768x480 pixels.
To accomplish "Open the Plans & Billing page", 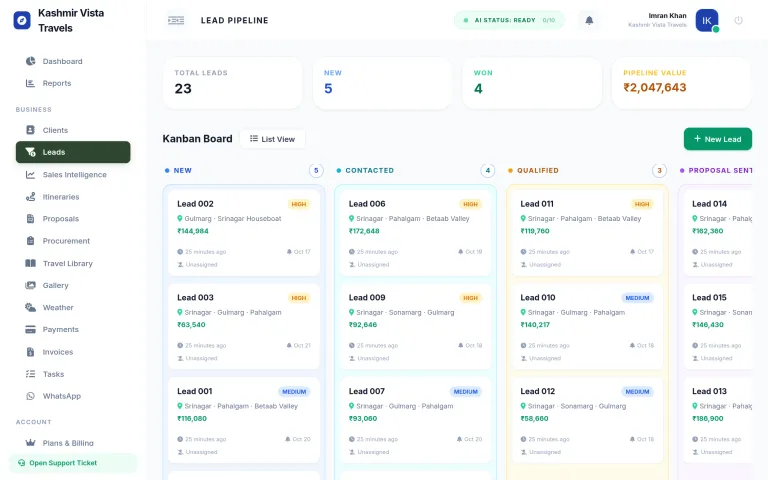I will click(73, 443).
